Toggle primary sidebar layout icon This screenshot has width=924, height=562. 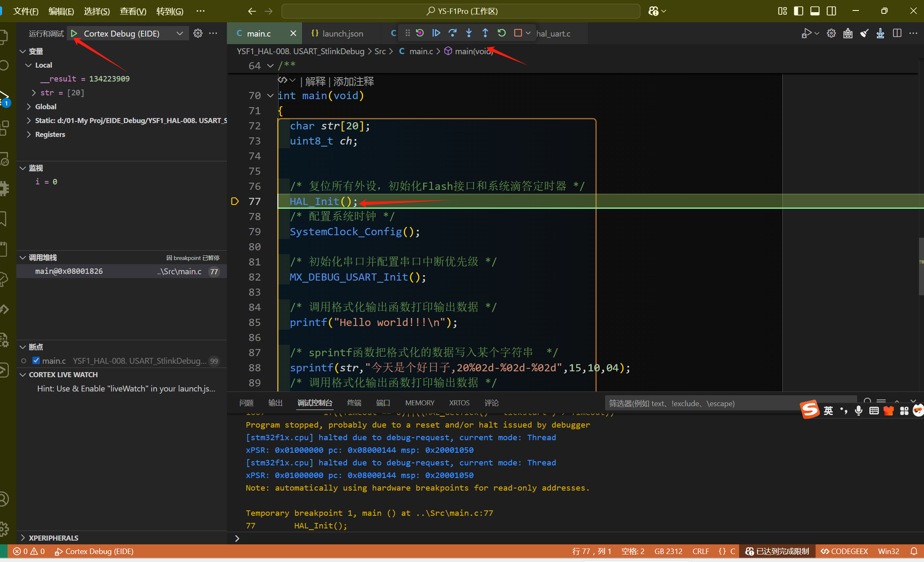click(x=798, y=11)
